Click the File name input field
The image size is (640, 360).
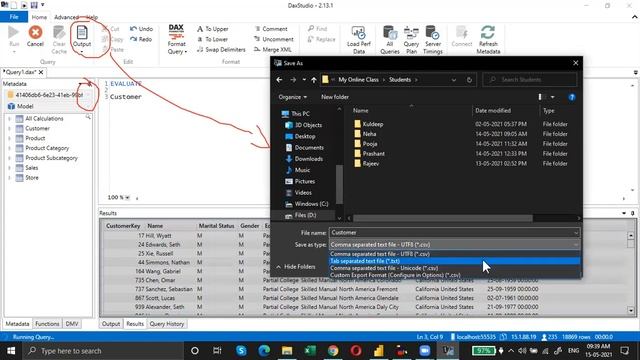[x=454, y=233]
